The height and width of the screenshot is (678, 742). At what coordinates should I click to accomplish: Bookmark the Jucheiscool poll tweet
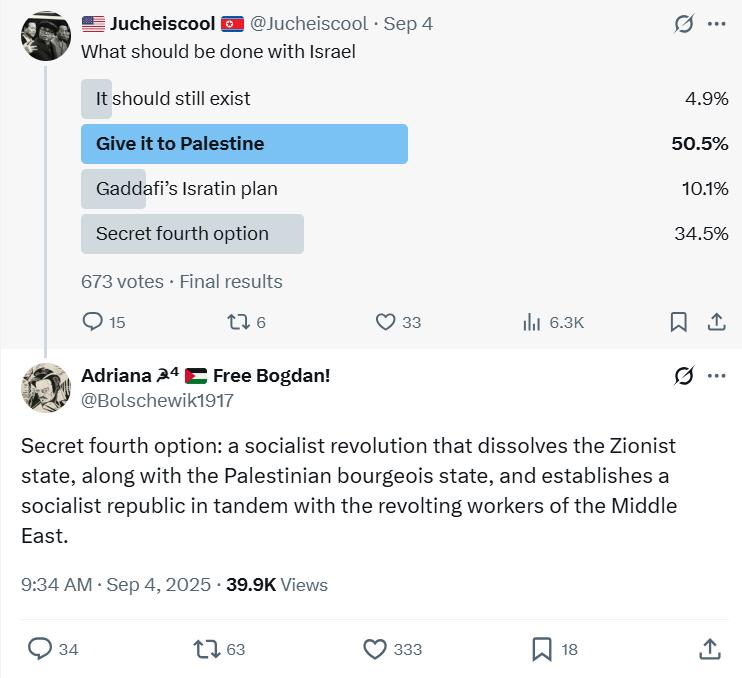[678, 322]
